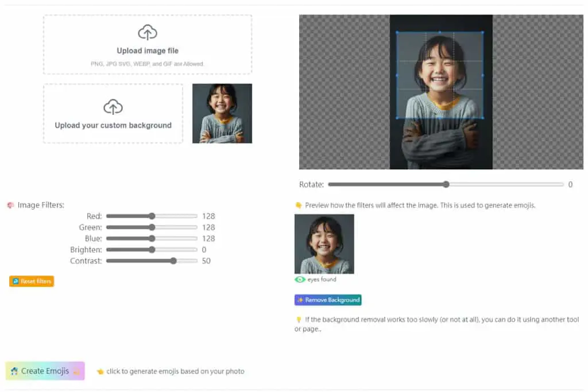Click the Red filter slider handle

pyautogui.click(x=152, y=216)
